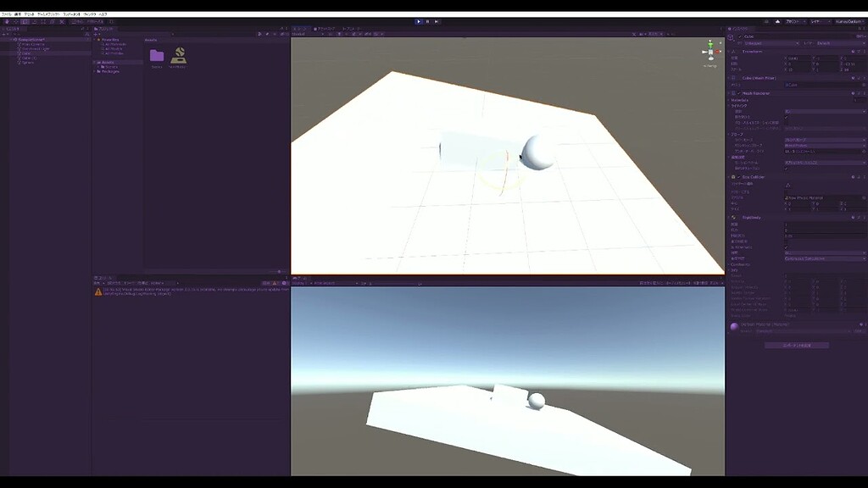Open the Layer dropdown in the Inspector
The height and width of the screenshot is (488, 868).
click(839, 43)
